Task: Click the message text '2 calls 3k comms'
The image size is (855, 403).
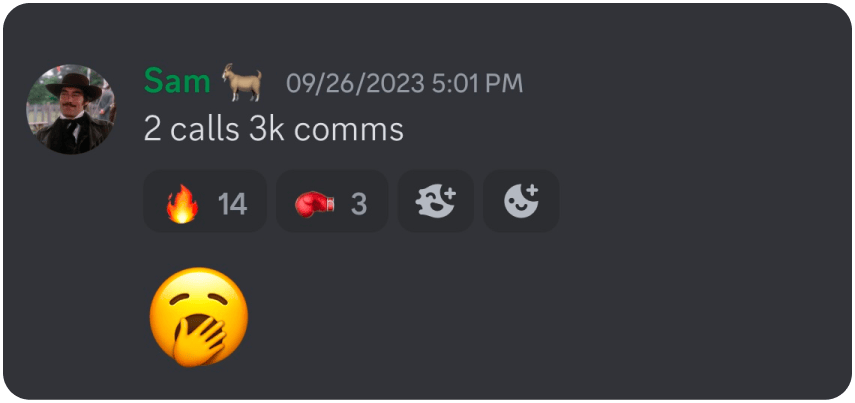Action: click(x=274, y=130)
